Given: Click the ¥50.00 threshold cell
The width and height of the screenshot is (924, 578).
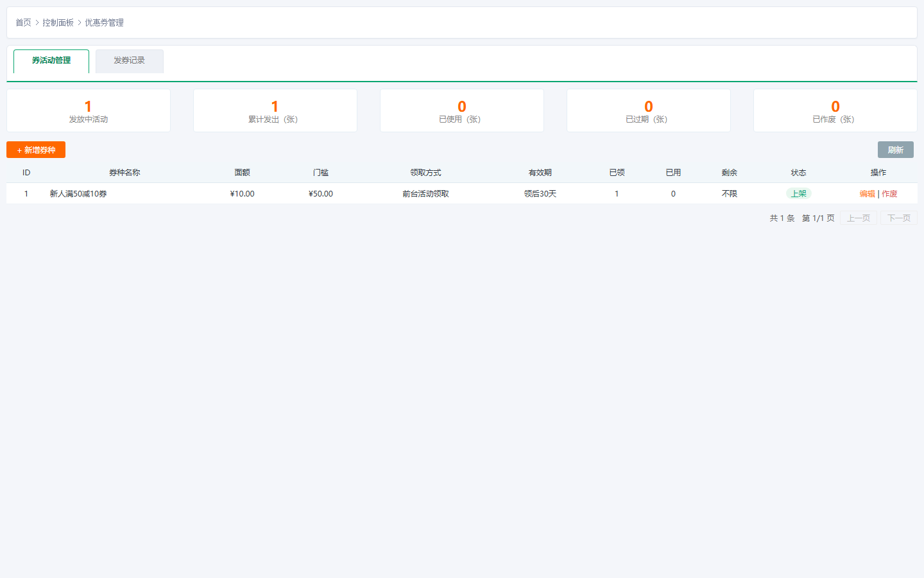Looking at the screenshot, I should (321, 194).
